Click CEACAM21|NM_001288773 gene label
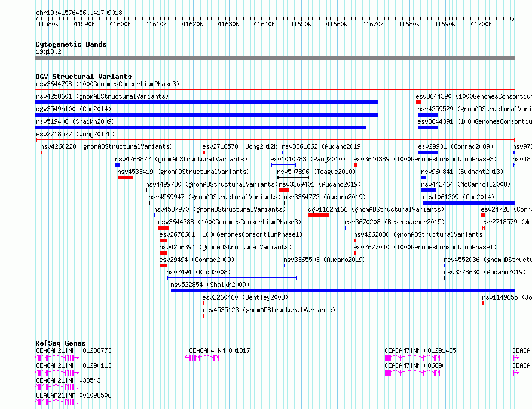The image size is (532, 409). [x=74, y=350]
